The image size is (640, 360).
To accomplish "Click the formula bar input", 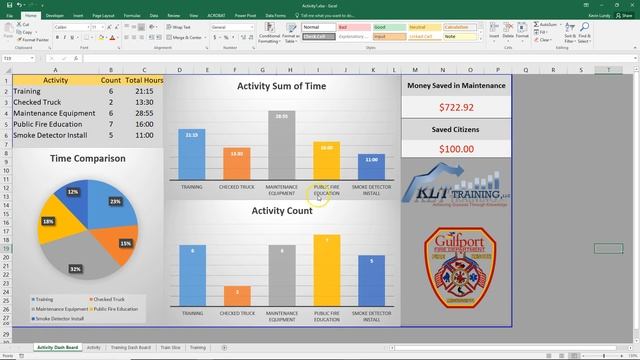I will (x=359, y=58).
